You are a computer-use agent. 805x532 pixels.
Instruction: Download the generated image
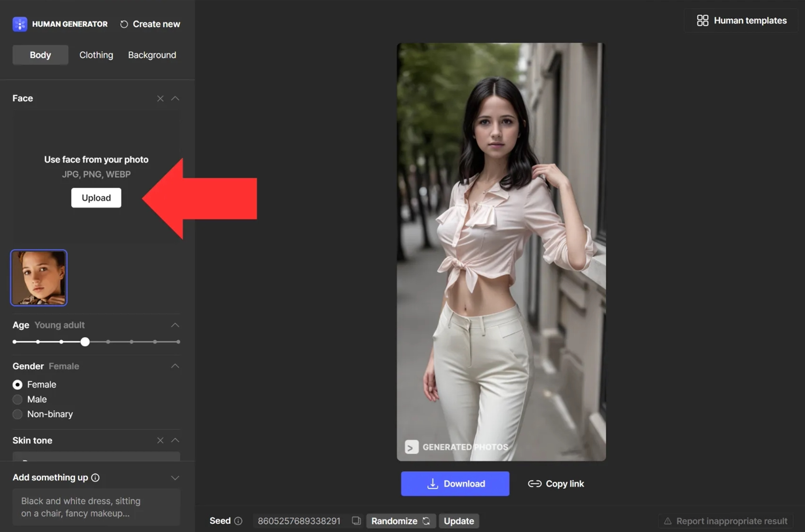click(x=455, y=484)
